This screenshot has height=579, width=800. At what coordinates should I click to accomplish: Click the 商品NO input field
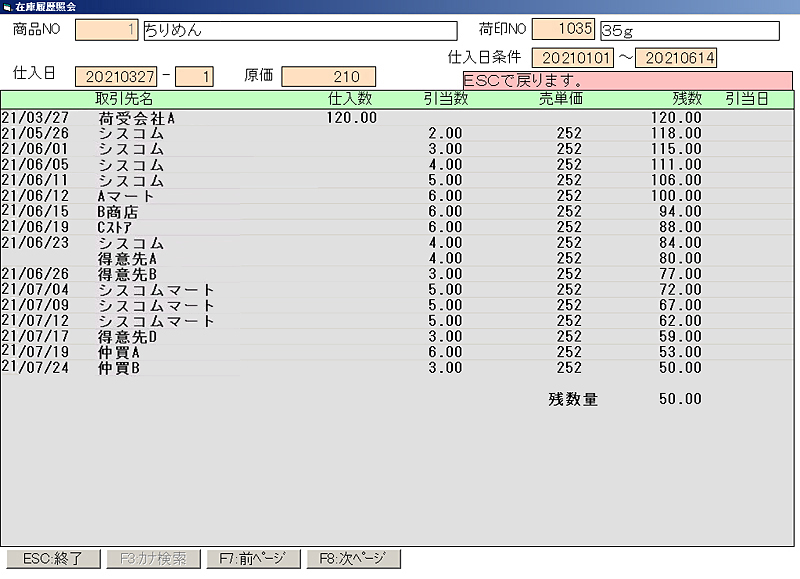pyautogui.click(x=107, y=30)
